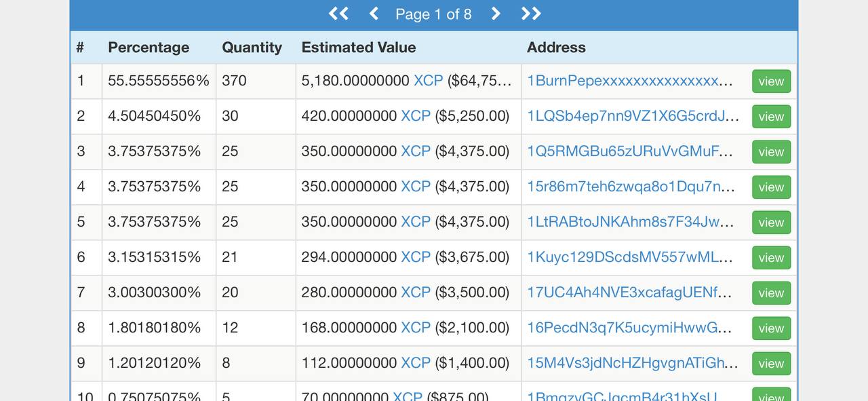Screen dimensions: 868x401
Task: Jump to the last page of holders
Action: tap(531, 14)
